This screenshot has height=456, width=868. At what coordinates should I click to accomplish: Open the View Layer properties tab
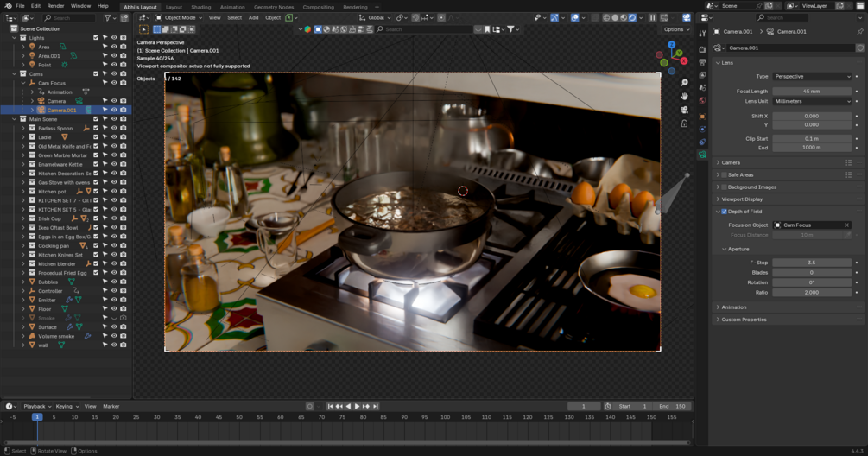click(x=702, y=75)
